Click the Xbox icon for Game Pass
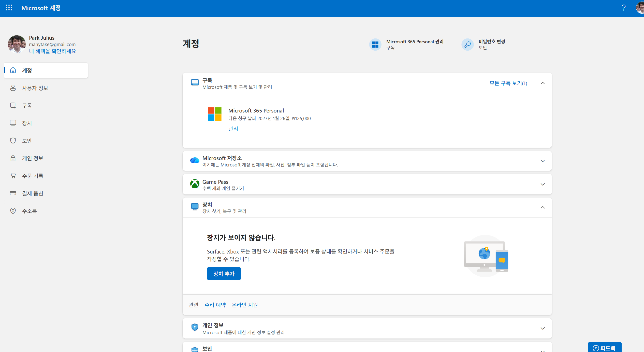 click(x=195, y=184)
